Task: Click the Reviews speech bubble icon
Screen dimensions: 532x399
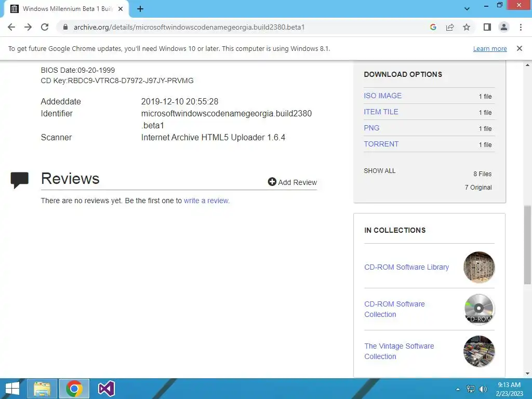Action: pos(19,180)
